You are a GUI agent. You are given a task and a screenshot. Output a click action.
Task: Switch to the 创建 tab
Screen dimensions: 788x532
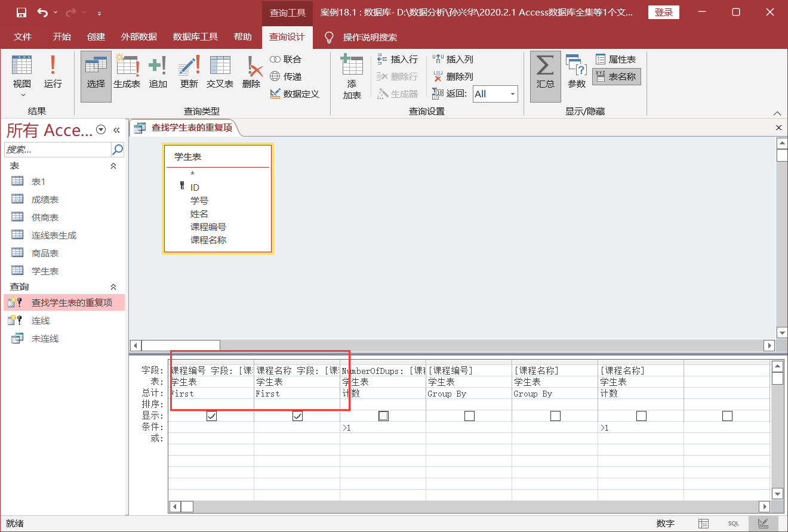[x=96, y=37]
